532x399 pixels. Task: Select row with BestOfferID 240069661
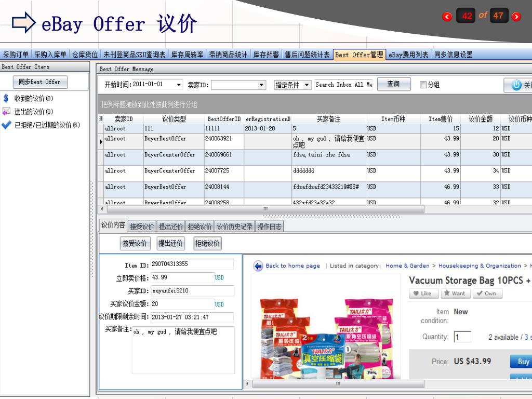coord(317,158)
